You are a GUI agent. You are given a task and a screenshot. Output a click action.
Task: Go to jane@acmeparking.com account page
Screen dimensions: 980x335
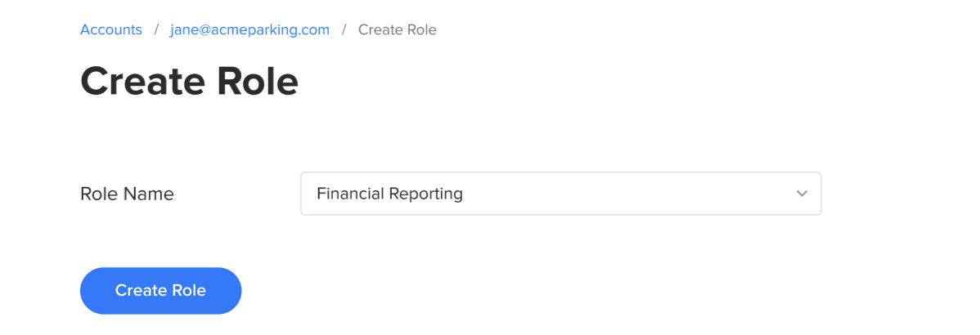pyautogui.click(x=249, y=30)
